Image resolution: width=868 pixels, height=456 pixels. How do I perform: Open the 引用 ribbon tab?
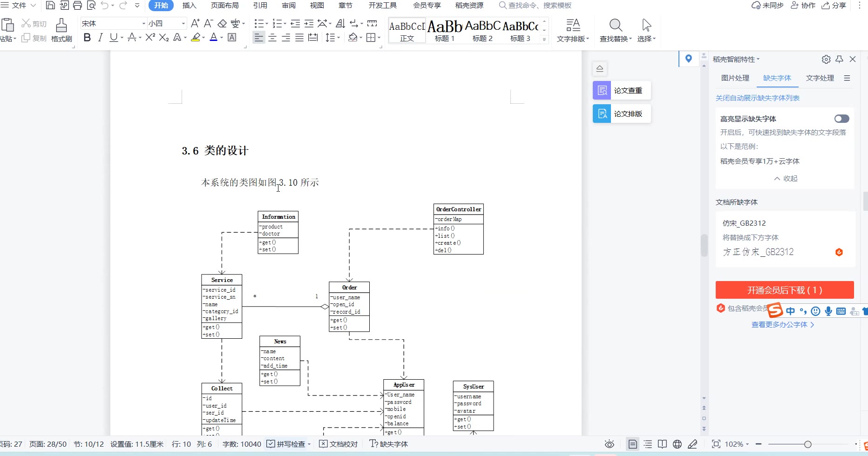pyautogui.click(x=260, y=6)
